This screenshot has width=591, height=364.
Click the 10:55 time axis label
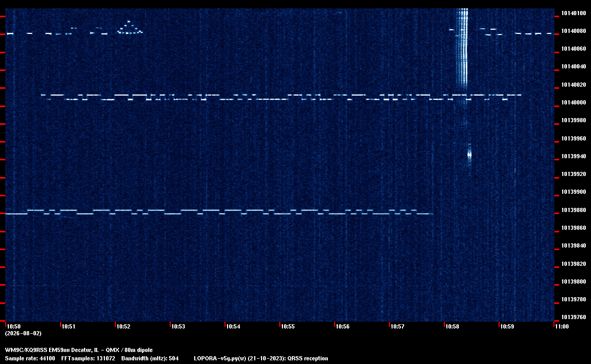coord(288,326)
